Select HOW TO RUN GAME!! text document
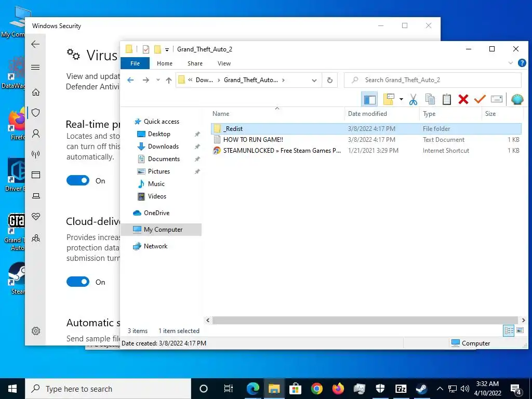The image size is (532, 399). click(x=366, y=139)
